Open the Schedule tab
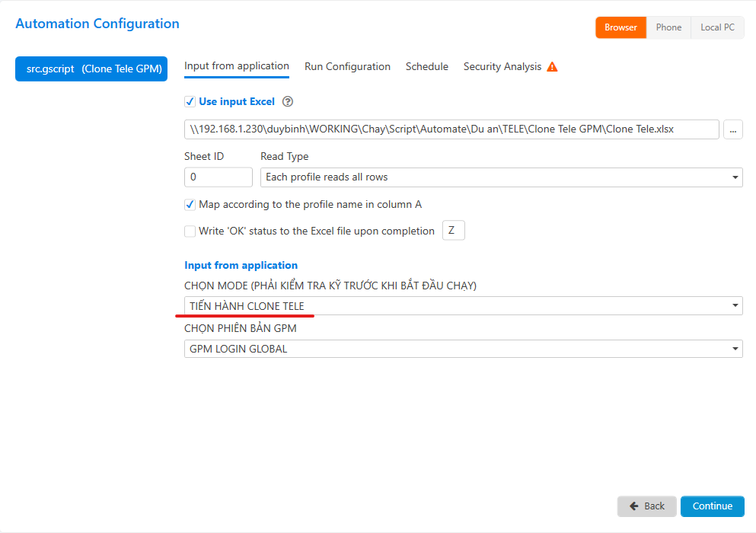 426,67
